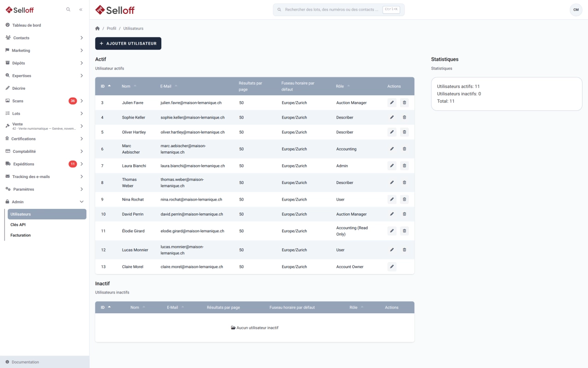Delete user Sophie Keller with the trash icon
This screenshot has height=368, width=588.
404,117
